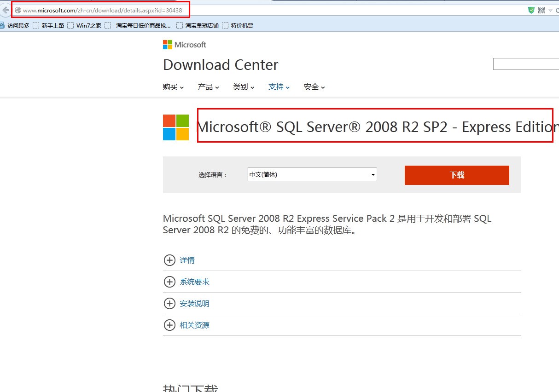Open the 产品 navigation menu
This screenshot has width=559, height=392.
(209, 87)
